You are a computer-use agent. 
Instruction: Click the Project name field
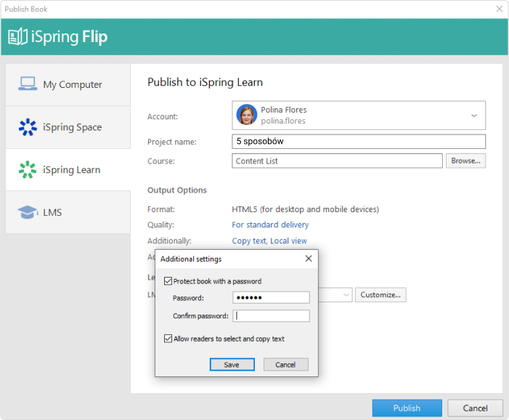pos(359,141)
